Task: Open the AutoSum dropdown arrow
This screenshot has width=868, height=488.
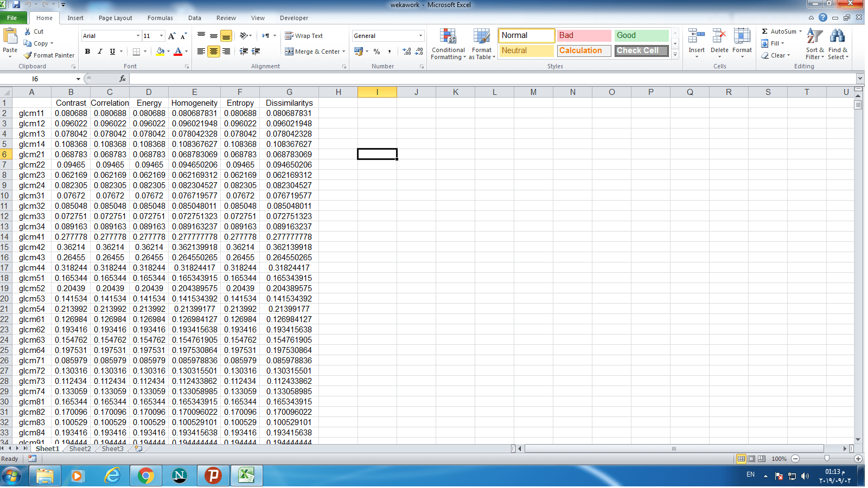Action: [800, 31]
